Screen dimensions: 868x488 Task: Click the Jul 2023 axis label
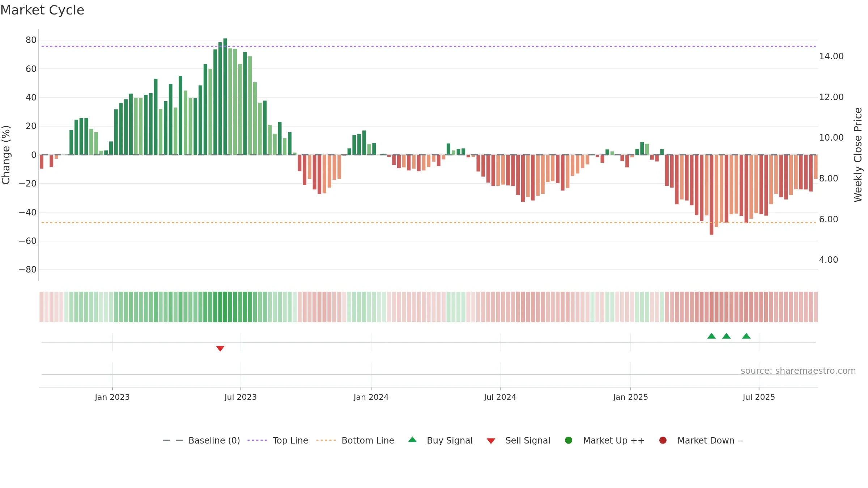tap(241, 397)
